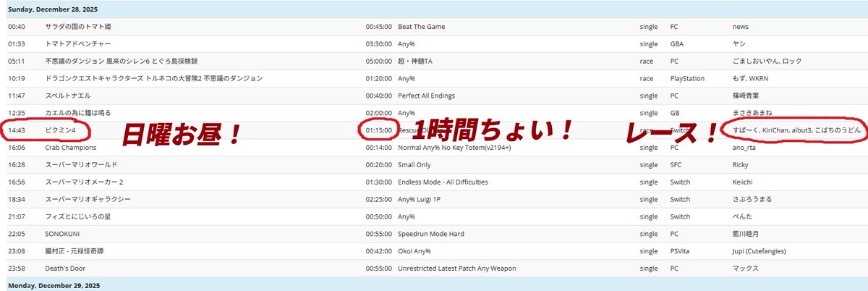Select the PlayStation platform cell
The height and width of the screenshot is (291, 868).
pos(687,78)
